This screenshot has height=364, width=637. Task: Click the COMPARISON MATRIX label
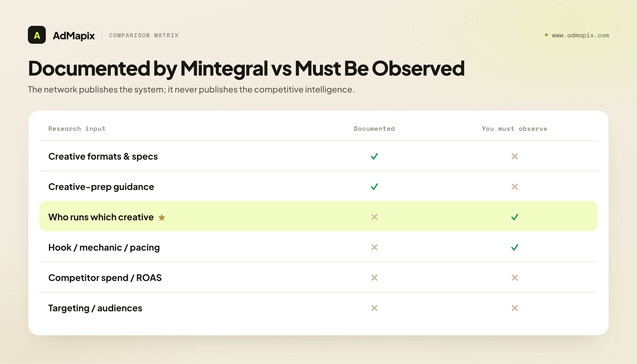click(x=144, y=36)
